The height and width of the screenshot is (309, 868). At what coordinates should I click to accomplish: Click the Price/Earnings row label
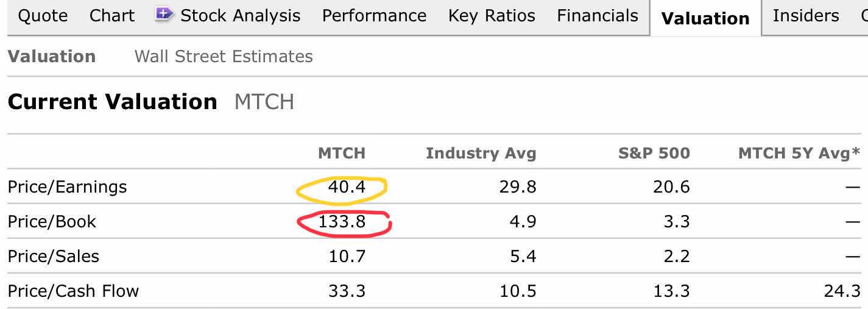click(67, 186)
